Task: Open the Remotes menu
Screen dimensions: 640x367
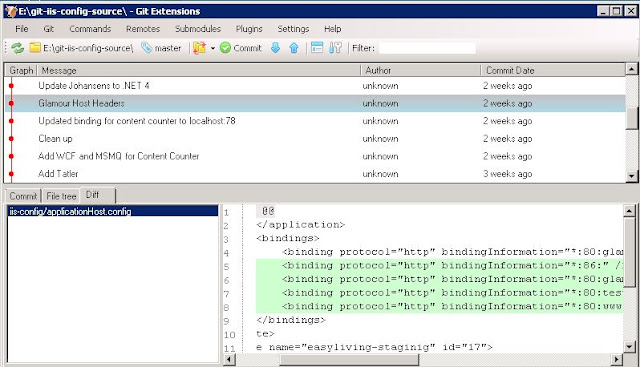Action: coord(143,29)
